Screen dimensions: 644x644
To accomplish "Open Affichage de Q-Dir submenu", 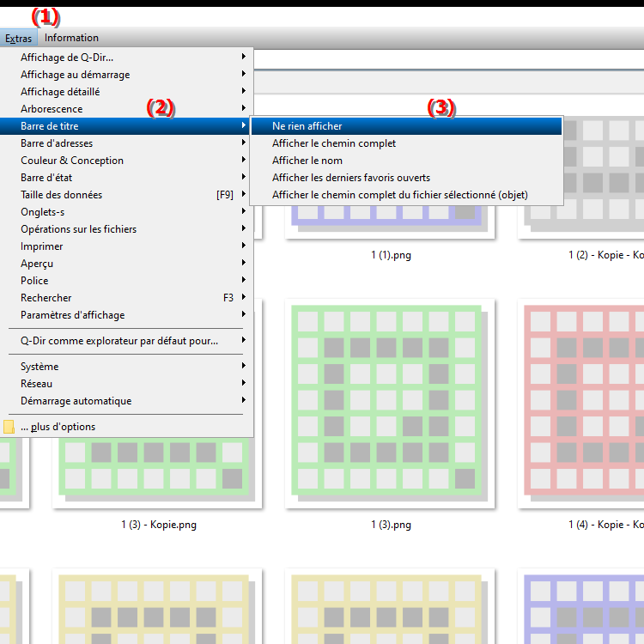I will [126, 57].
